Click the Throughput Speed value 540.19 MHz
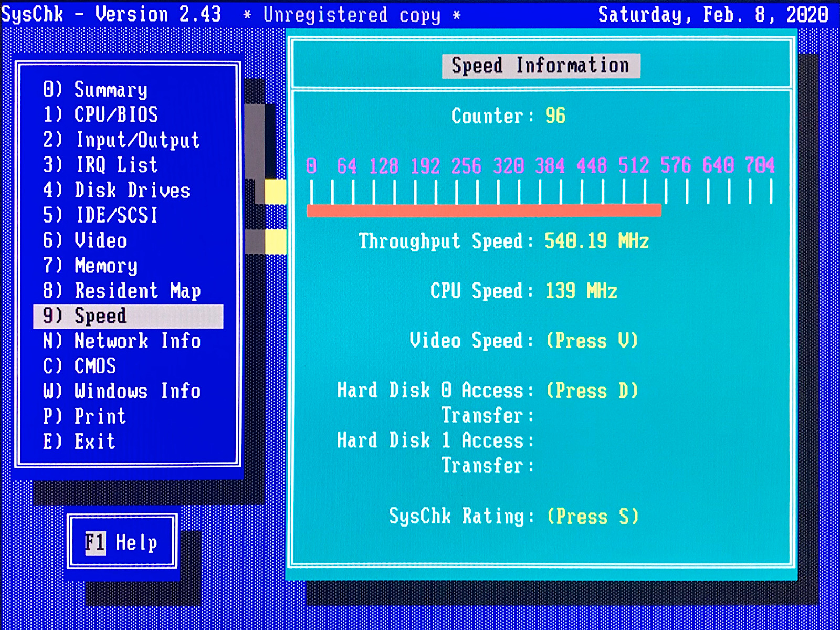The image size is (840, 630). point(597,241)
